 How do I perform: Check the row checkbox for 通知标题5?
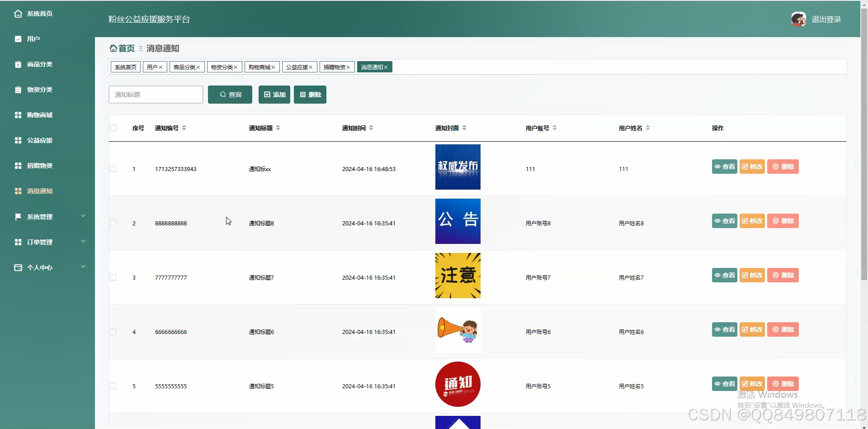pos(113,386)
